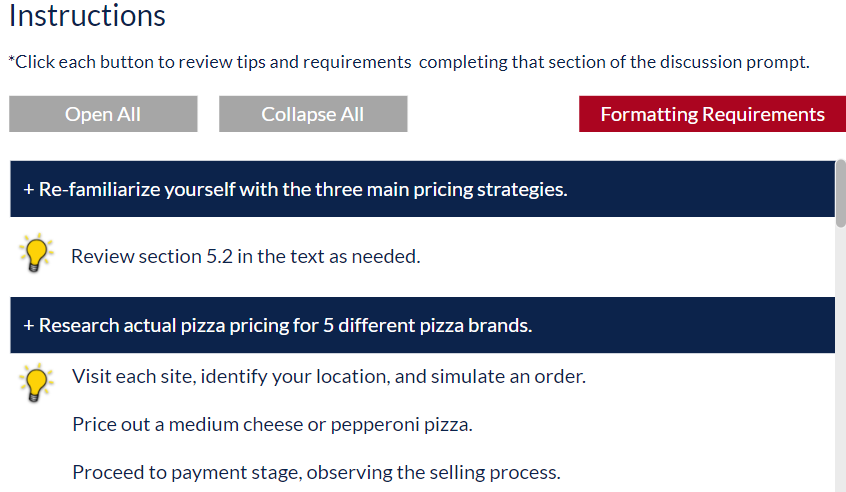Click the 5.2 number in the review tip
This screenshot has height=492, width=846.
[220, 256]
